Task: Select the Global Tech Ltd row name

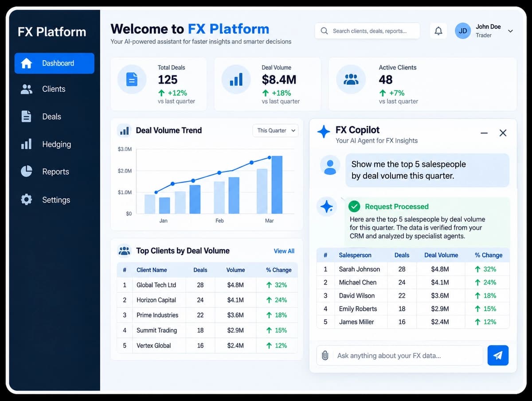Action: point(156,285)
